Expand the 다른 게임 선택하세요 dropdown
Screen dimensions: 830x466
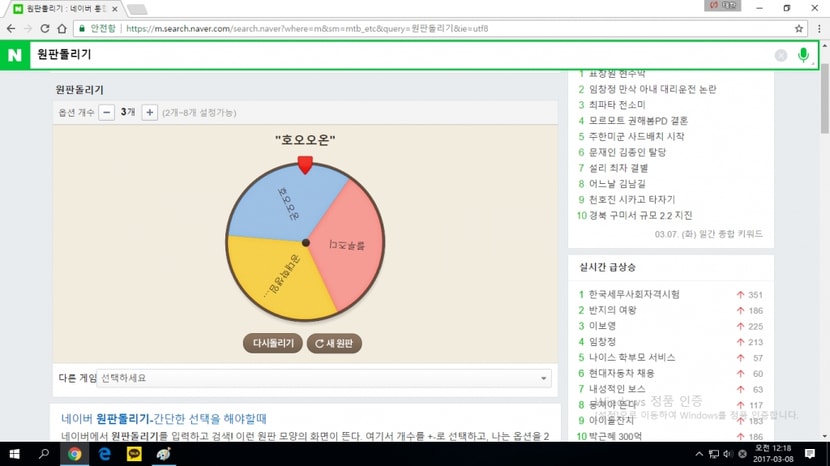click(324, 378)
